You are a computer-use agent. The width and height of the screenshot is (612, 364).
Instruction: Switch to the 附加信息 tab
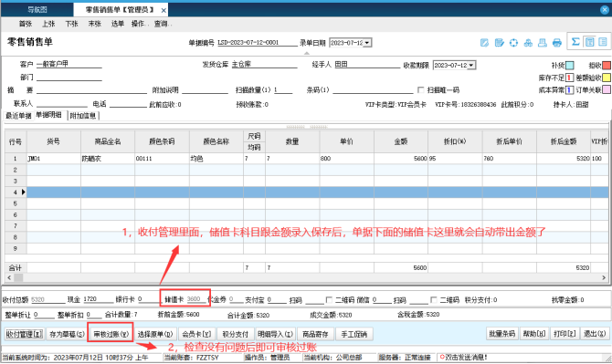pos(83,116)
